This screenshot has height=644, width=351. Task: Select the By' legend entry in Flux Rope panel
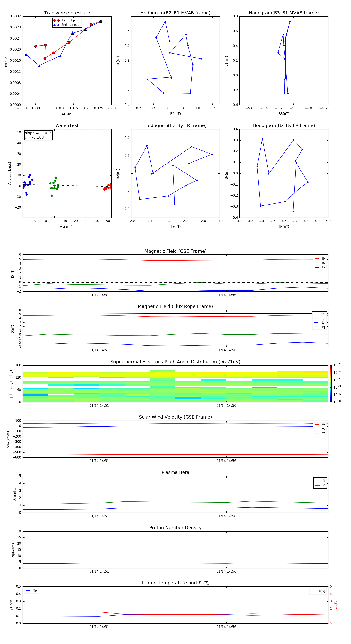320,318
